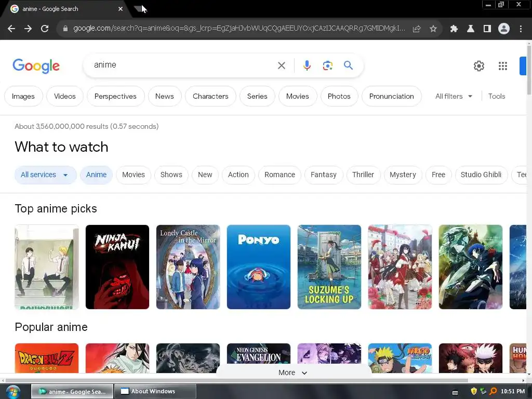Reload the current page
Screen dimensions: 532x399
[45, 29]
